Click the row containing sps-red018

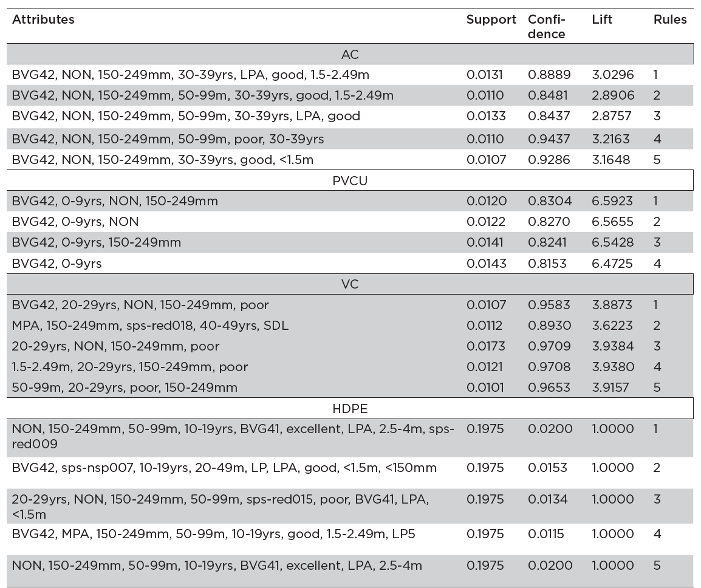[150, 326]
